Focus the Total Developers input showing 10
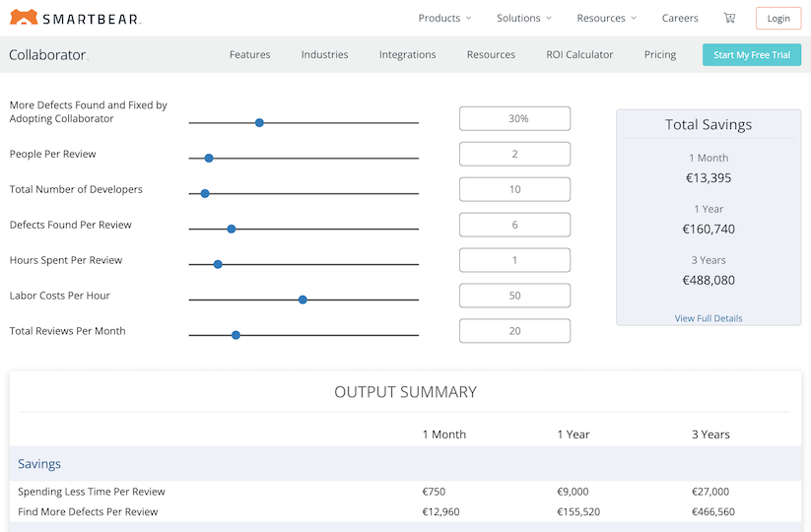 click(514, 189)
